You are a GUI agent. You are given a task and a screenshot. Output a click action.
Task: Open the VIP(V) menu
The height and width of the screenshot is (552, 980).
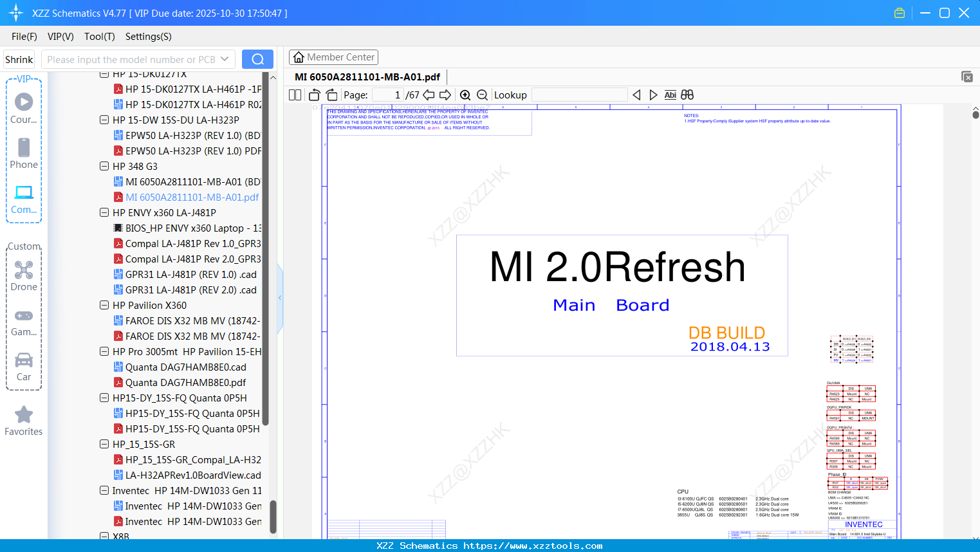pyautogui.click(x=60, y=37)
